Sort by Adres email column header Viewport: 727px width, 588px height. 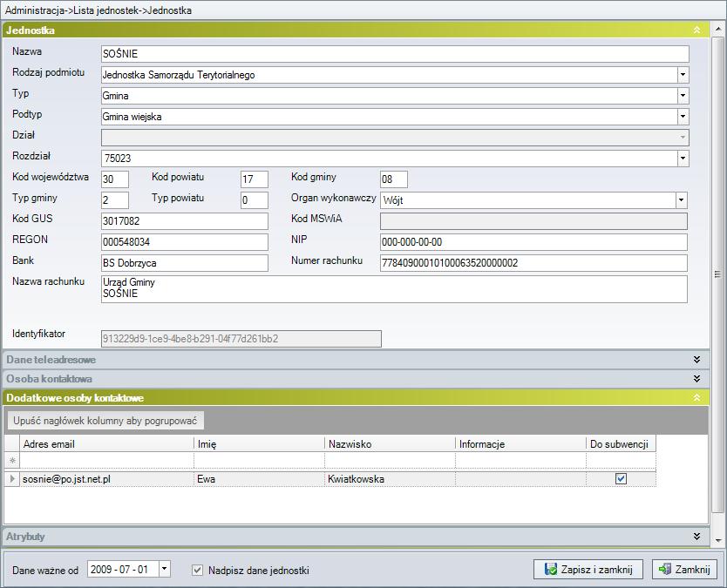(106, 444)
